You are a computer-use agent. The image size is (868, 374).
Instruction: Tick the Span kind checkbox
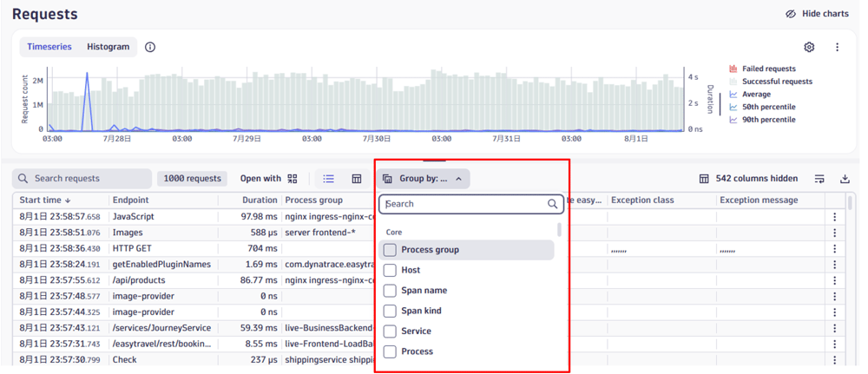(390, 311)
